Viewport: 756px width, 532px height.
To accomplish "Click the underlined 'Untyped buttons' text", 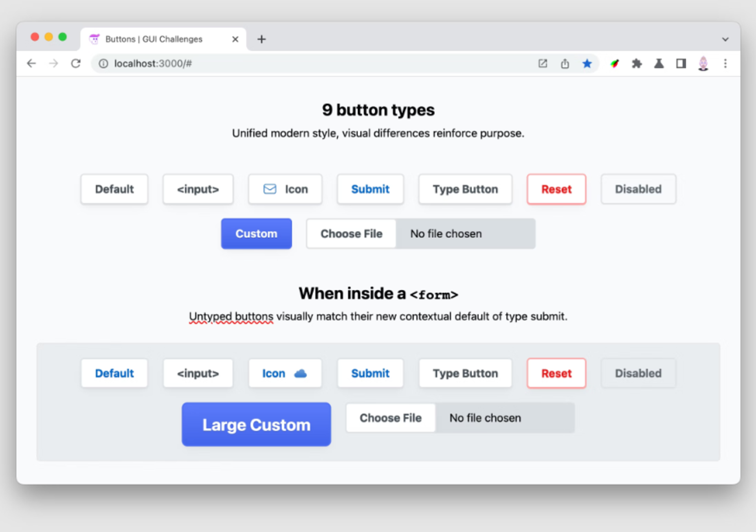I will pos(231,317).
